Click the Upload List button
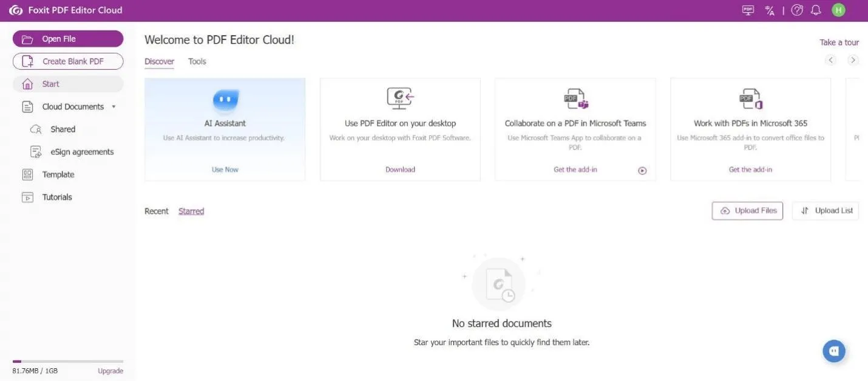This screenshot has width=868, height=381. click(826, 211)
